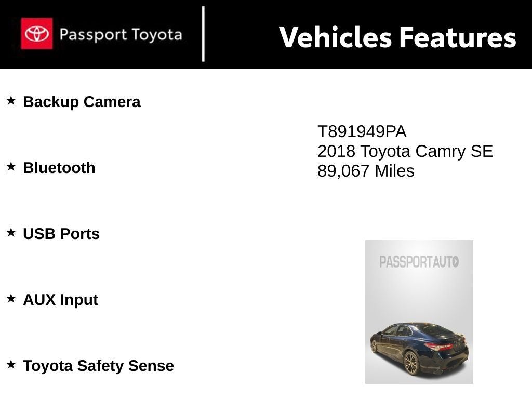532x399 pixels.
Task: Select the Backup Camera feature text
Action: [x=82, y=102]
